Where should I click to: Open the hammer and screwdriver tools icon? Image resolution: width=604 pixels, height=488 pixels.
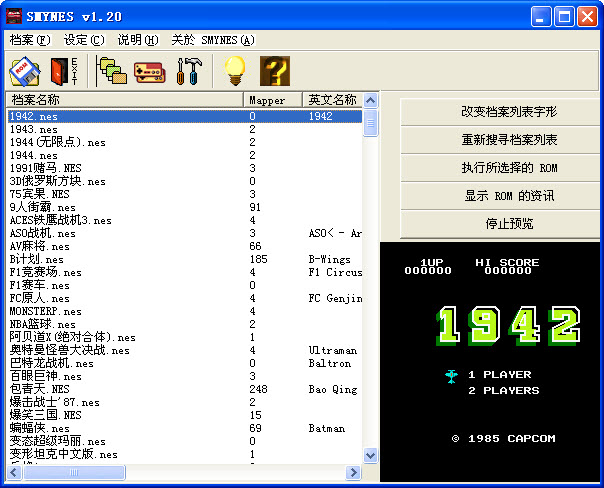click(x=188, y=71)
